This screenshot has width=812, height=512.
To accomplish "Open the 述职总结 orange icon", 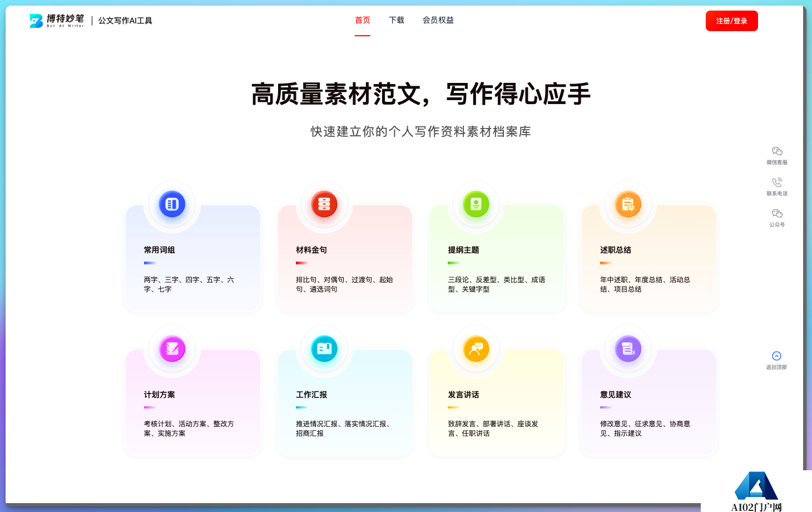I will pyautogui.click(x=628, y=204).
